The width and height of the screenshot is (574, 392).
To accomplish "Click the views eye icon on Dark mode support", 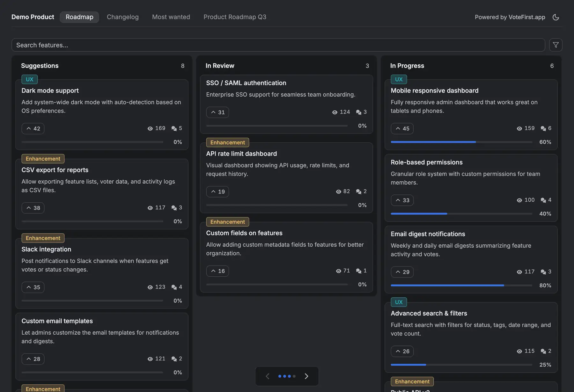I will tap(150, 128).
